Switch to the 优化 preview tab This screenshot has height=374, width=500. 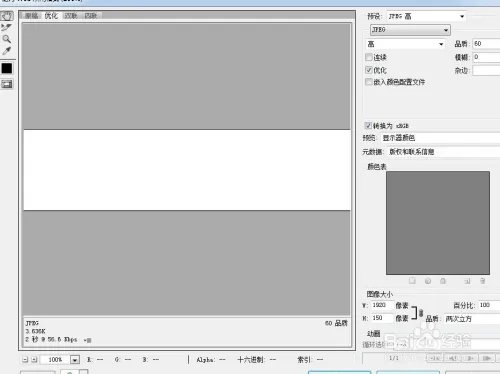point(51,16)
